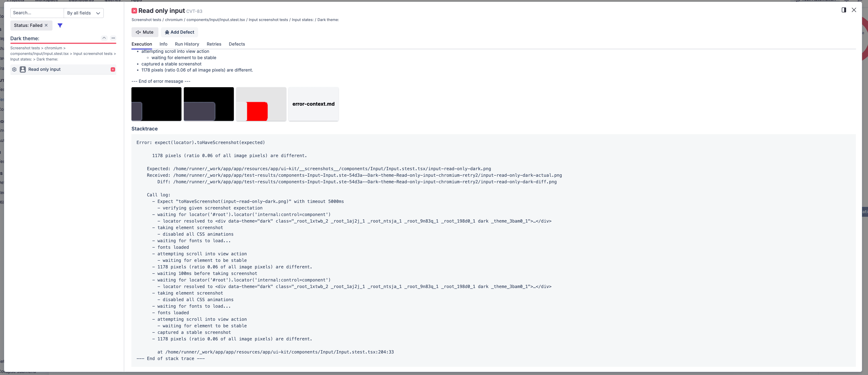Screen dimensions: 868x375
Task: Click the red failed status icon beside test title
Action: (x=134, y=11)
